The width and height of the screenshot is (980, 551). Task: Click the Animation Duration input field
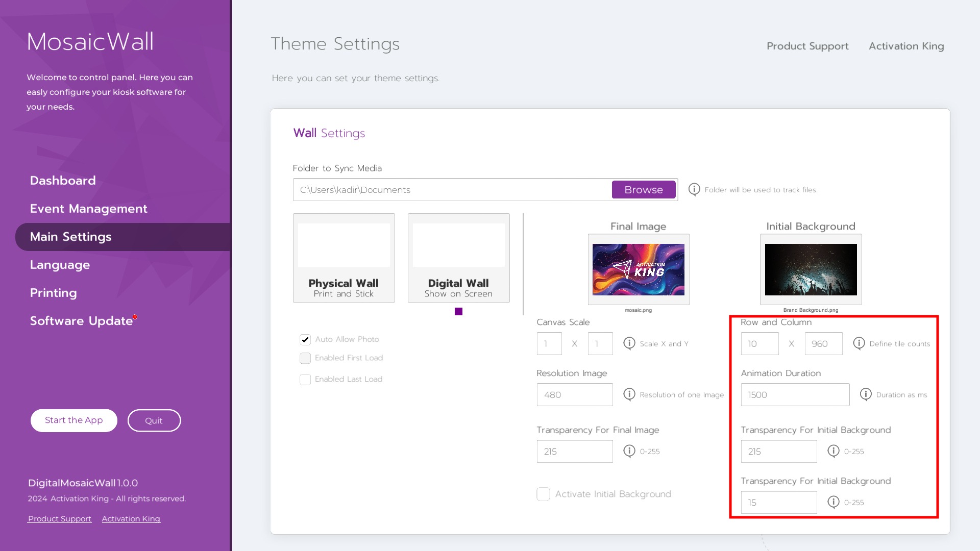click(x=795, y=395)
